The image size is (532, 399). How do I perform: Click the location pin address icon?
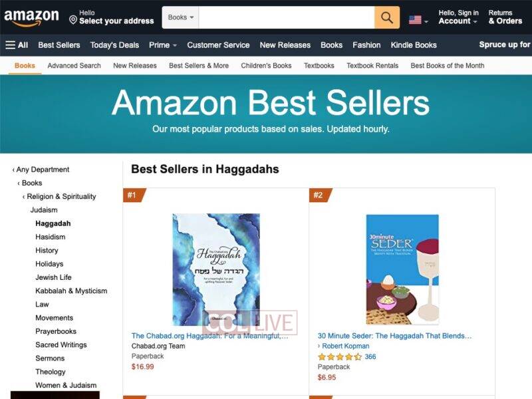click(73, 20)
